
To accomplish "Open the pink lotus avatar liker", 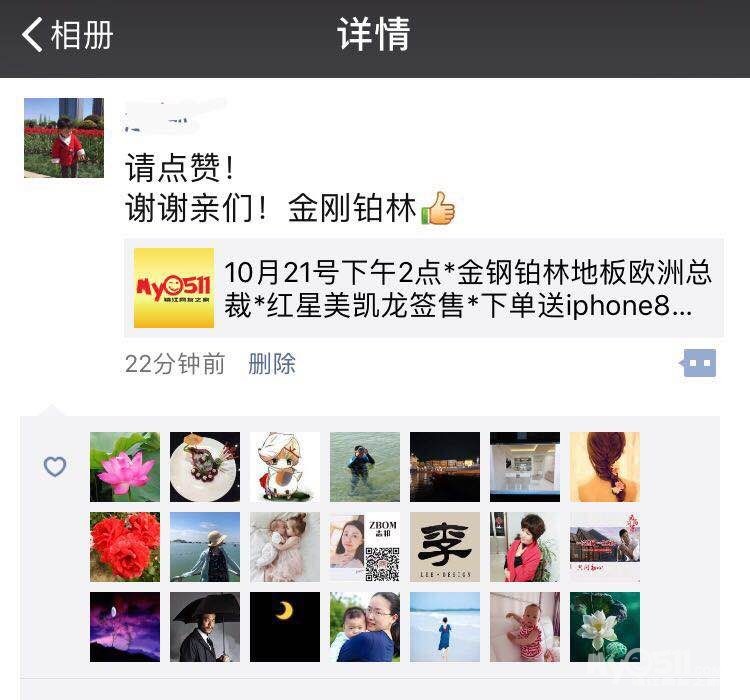I will point(125,467).
